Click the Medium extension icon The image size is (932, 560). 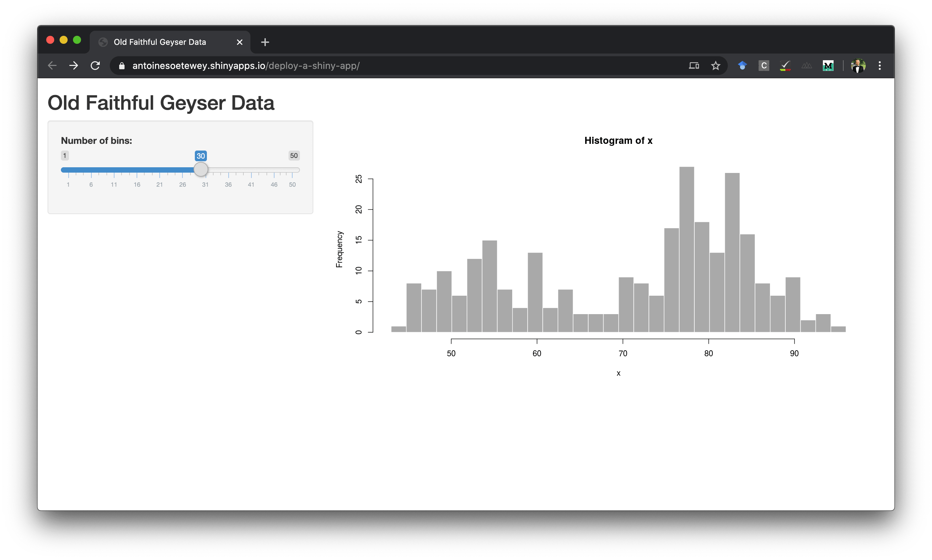[829, 66]
